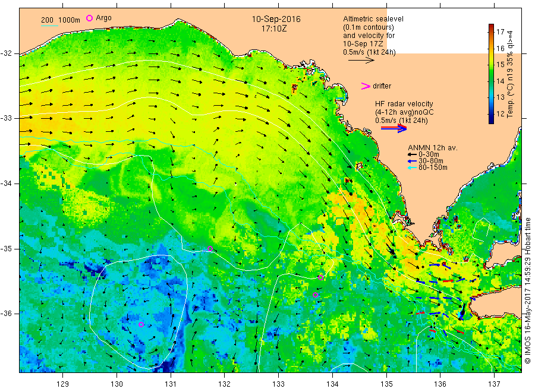Click the cyan 80-150m ANMN arrow
This screenshot has width=535, height=392.
[x=412, y=167]
